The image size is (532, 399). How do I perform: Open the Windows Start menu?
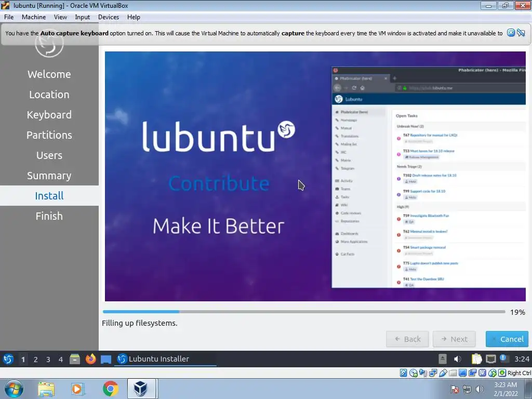14,389
